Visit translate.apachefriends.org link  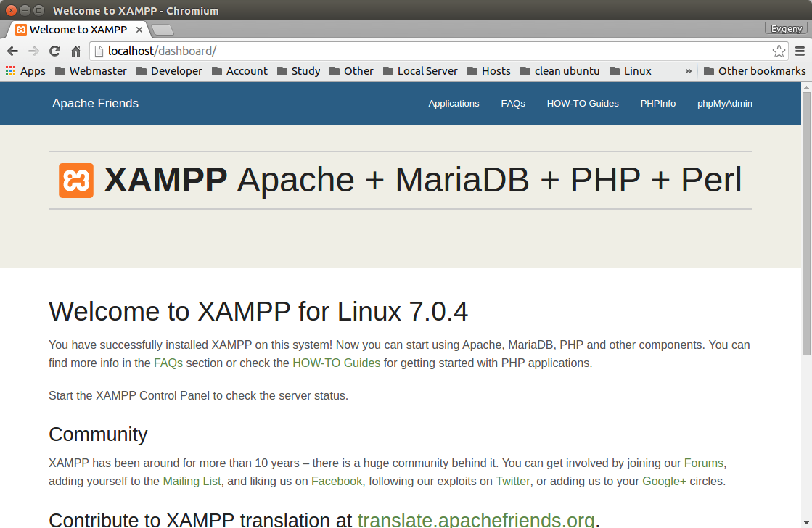[x=476, y=519]
